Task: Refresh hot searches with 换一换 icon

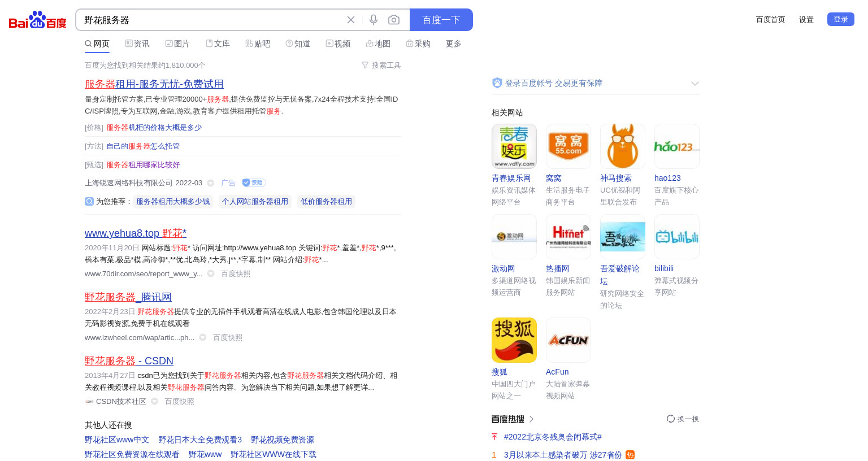Action: [x=671, y=419]
